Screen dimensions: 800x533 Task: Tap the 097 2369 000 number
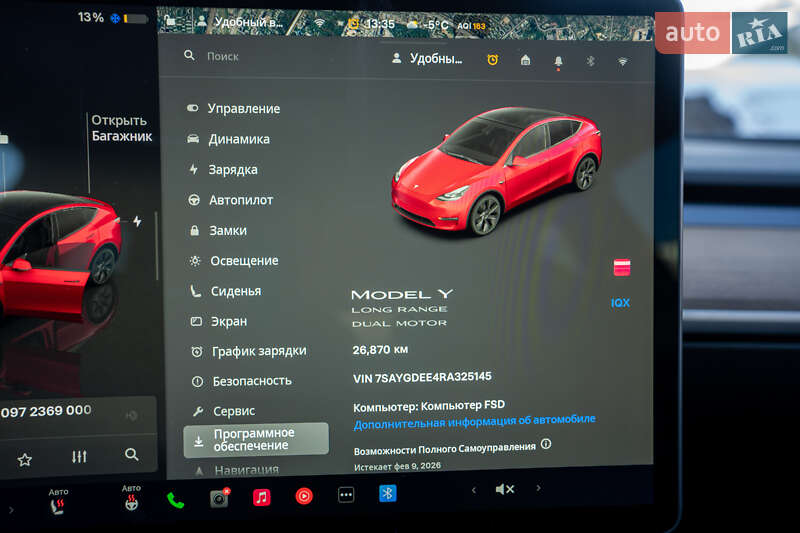[46, 411]
